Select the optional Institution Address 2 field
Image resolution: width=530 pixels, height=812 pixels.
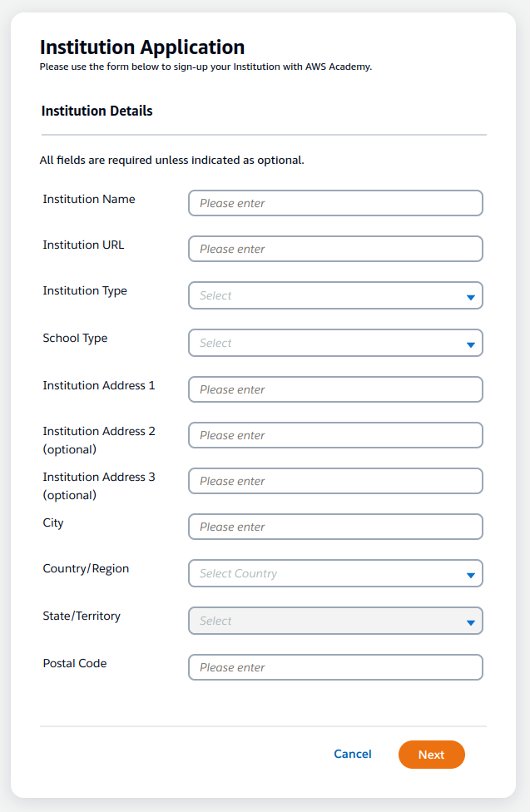[335, 435]
